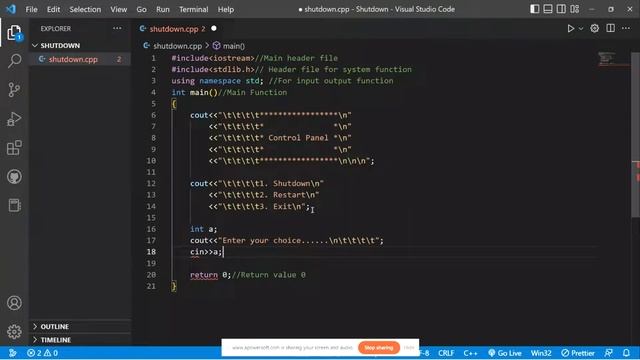Open the Selection menu
Image resolution: width=640 pixels, height=360 pixels.
(x=85, y=9)
